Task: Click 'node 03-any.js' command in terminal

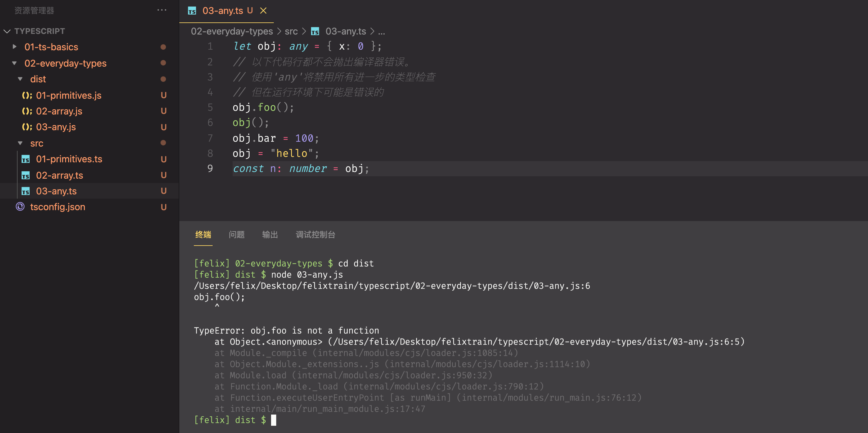Action: pos(307,275)
